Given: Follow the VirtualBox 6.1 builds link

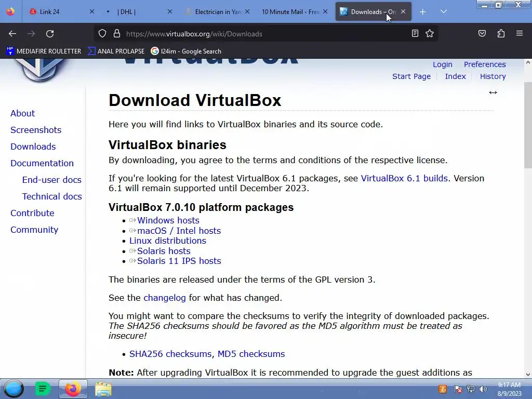Looking at the screenshot, I should tap(404, 179).
